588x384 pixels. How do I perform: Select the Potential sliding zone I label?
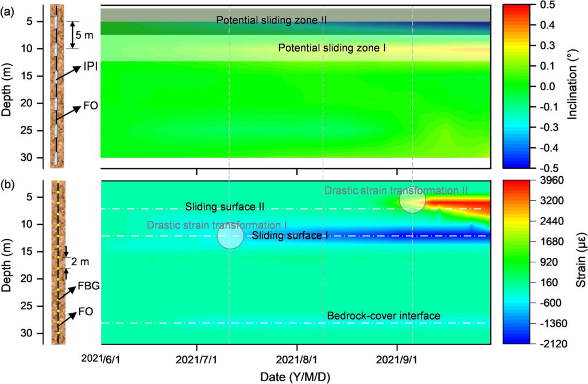click(332, 49)
